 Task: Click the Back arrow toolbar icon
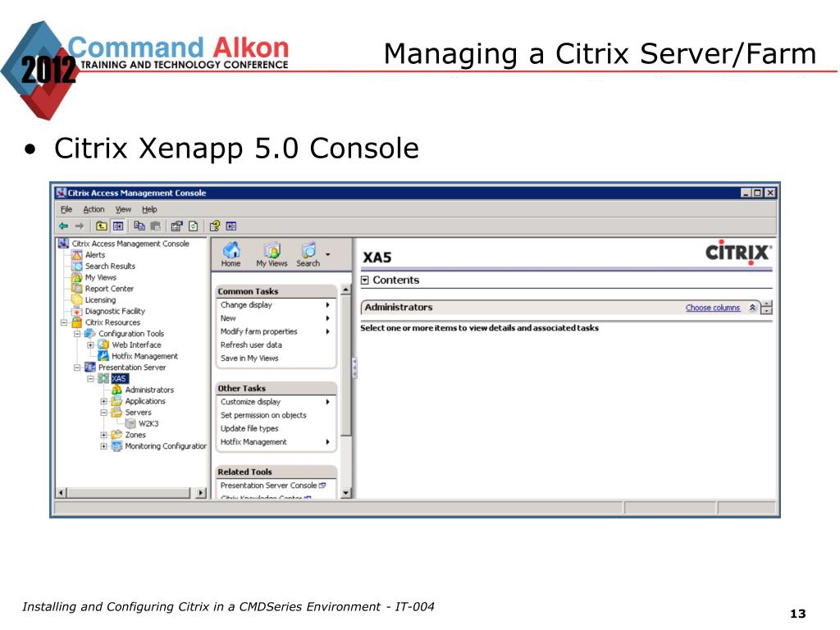64,226
